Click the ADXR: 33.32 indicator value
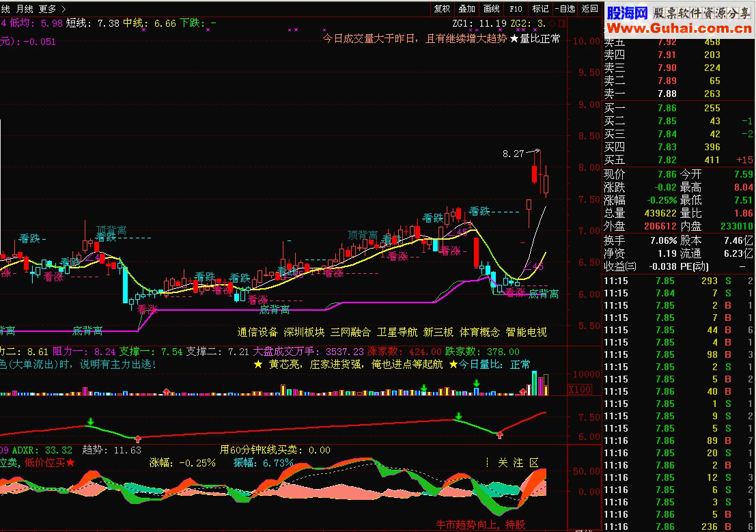This screenshot has width=756, height=532. tap(42, 450)
